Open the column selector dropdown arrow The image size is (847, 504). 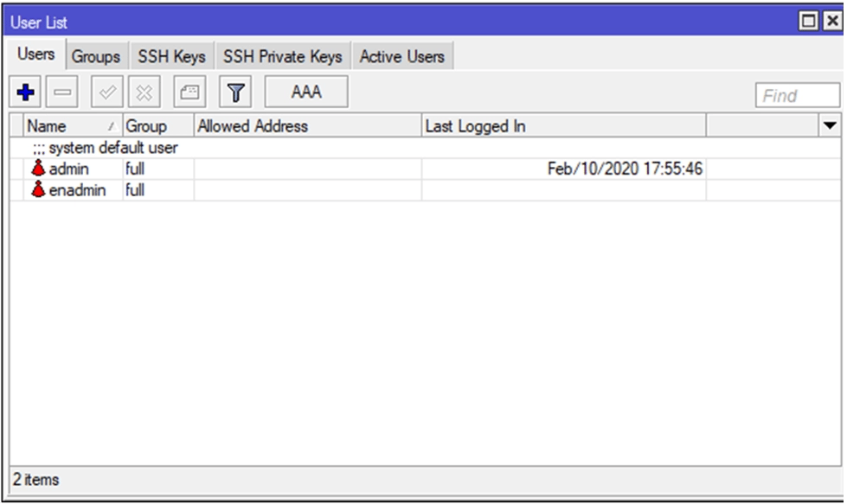[830, 126]
